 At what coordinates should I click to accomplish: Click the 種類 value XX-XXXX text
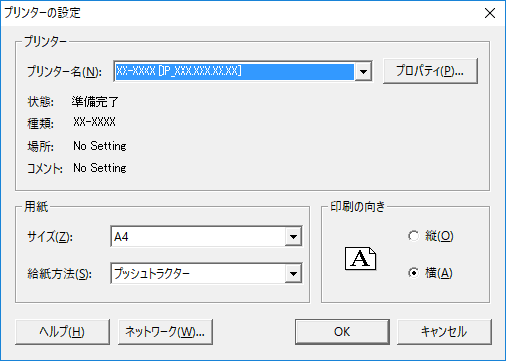pyautogui.click(x=94, y=122)
